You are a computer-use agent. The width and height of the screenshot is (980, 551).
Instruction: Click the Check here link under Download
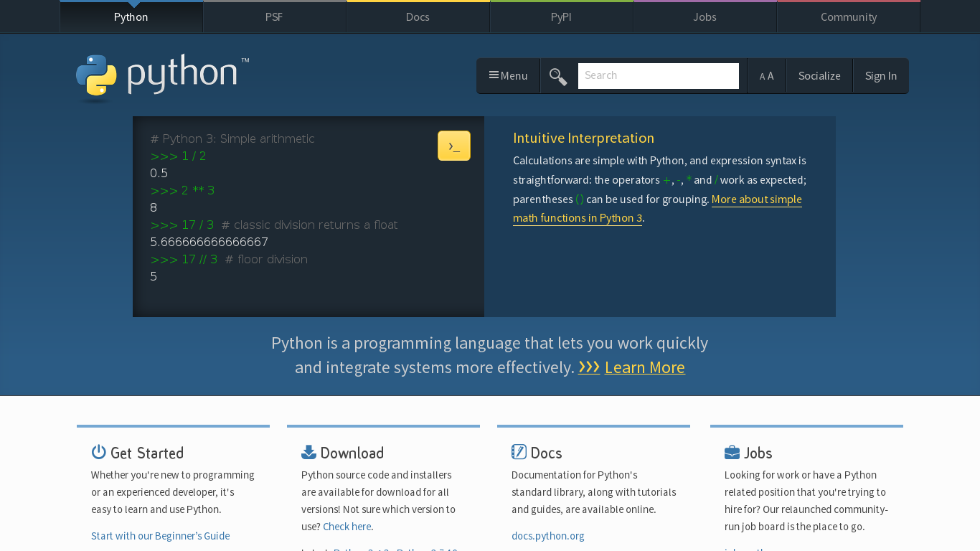347,527
